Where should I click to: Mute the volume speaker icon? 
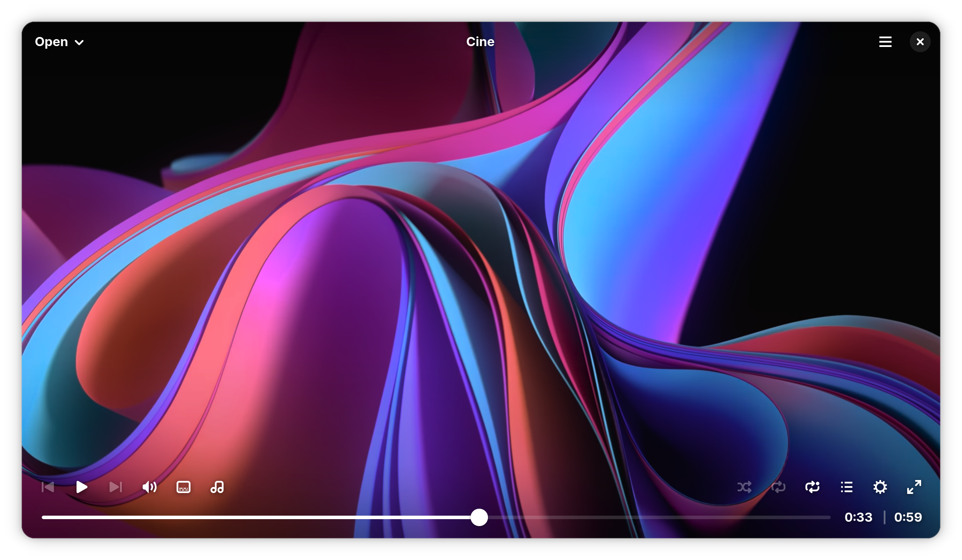point(150,487)
